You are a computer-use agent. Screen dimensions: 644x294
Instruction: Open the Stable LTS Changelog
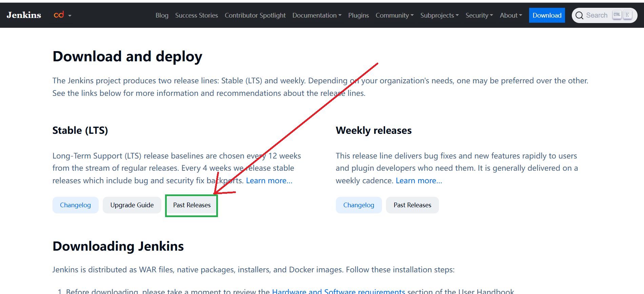click(76, 205)
